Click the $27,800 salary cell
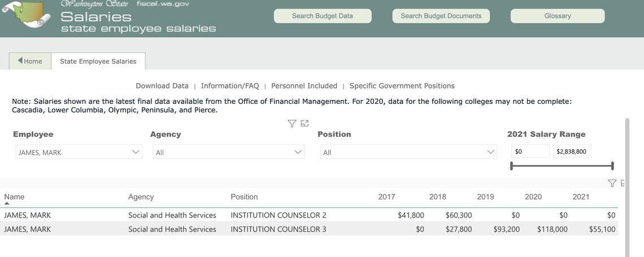The height and width of the screenshot is (257, 644). [x=459, y=229]
